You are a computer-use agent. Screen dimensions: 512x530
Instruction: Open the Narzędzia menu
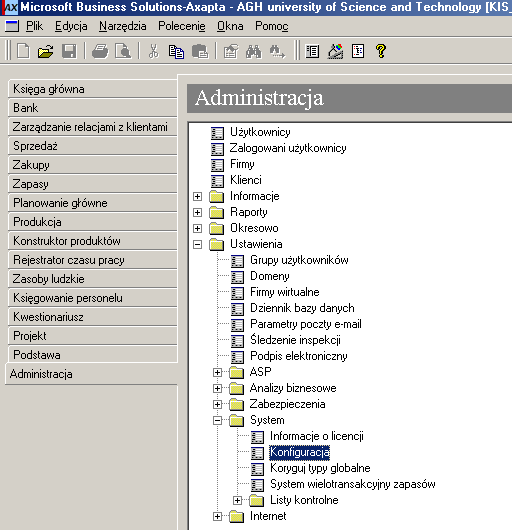pyautogui.click(x=123, y=26)
